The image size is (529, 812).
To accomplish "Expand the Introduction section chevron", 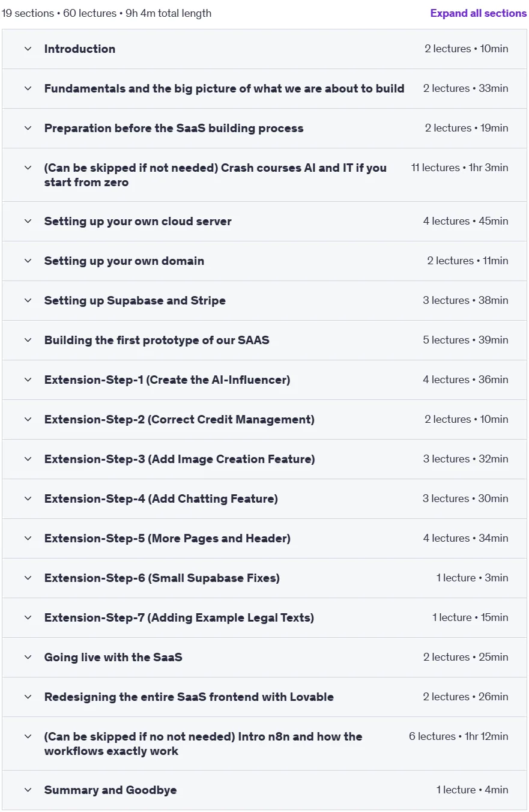I will (x=28, y=49).
